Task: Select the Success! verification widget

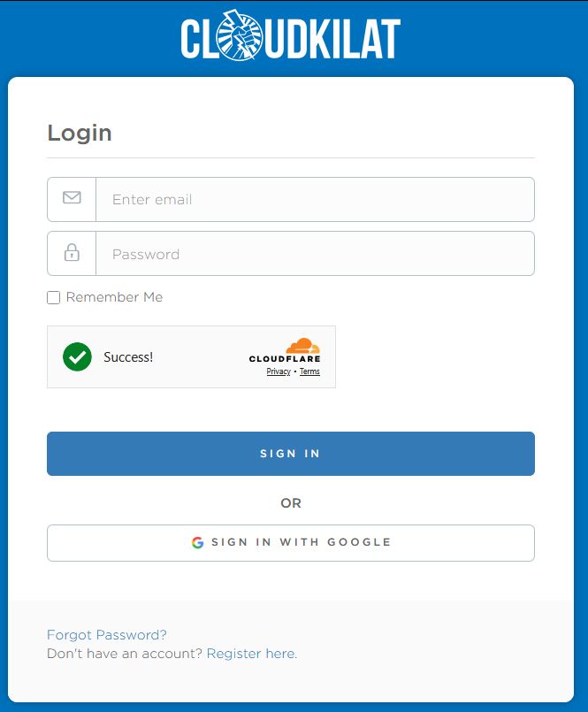Action: [191, 356]
